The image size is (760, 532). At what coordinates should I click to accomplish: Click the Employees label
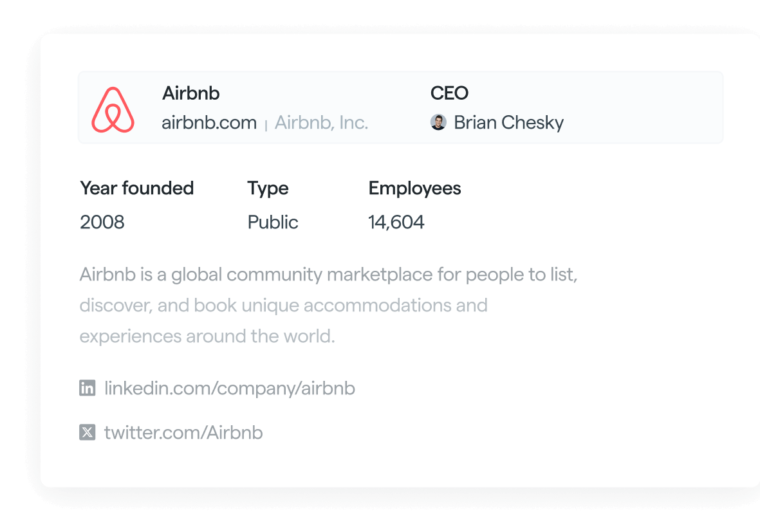pos(414,188)
